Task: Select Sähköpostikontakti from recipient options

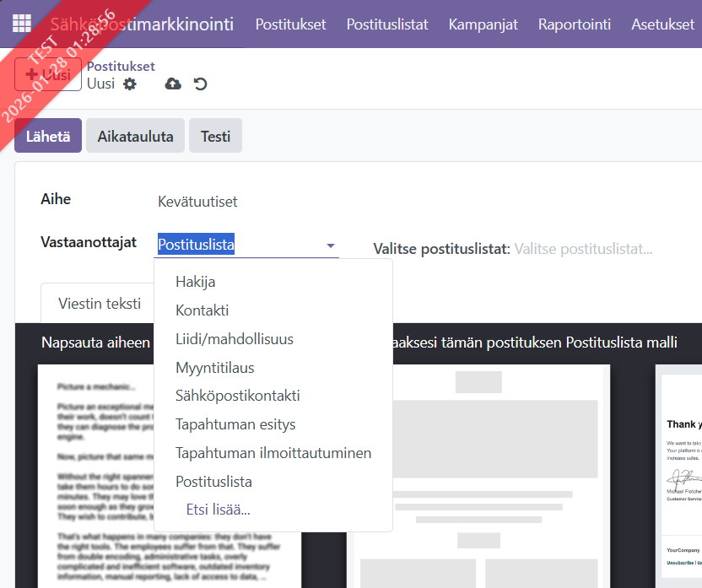Action: [237, 396]
